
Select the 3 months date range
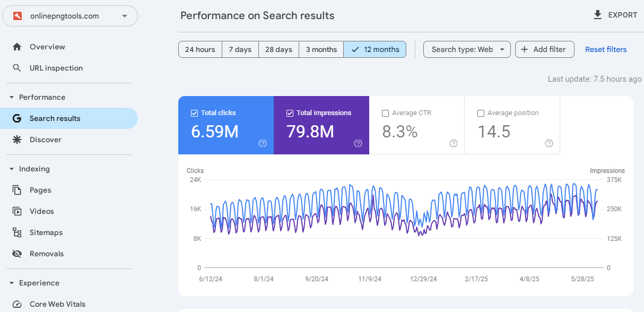coord(321,49)
